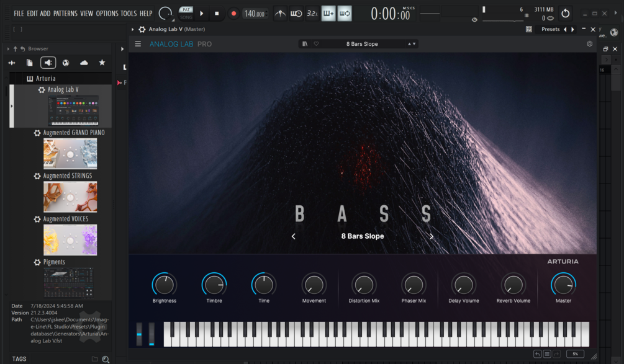Toggle wait for input before playing

pos(296,14)
